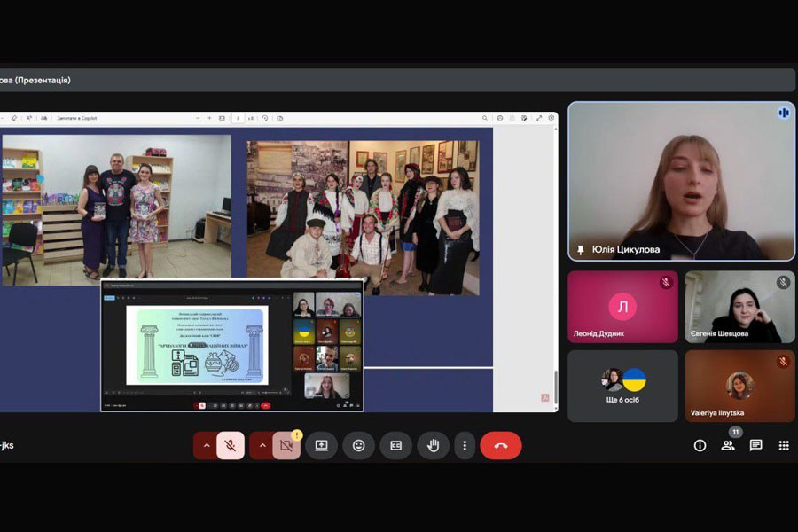This screenshot has height=532, width=798.
Task: Click the 'Ще 6 осіб' participants tile
Action: (622, 386)
